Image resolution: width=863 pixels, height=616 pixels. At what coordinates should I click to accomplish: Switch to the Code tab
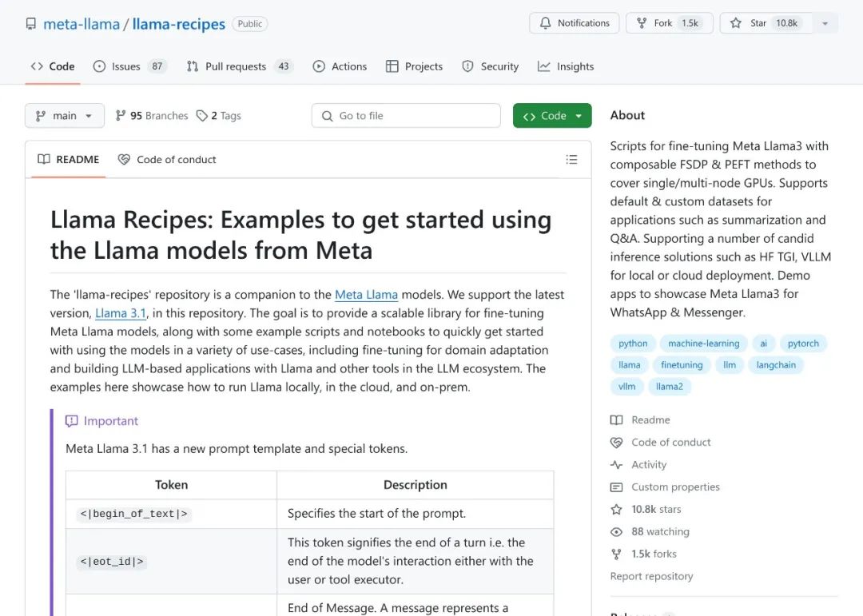53,66
